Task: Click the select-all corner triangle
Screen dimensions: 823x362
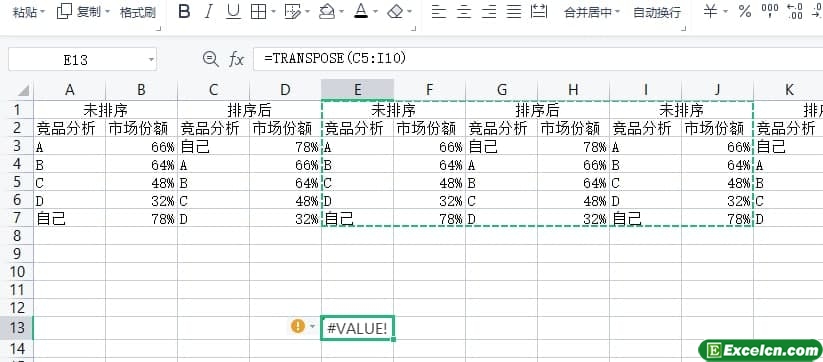Action: point(23,90)
